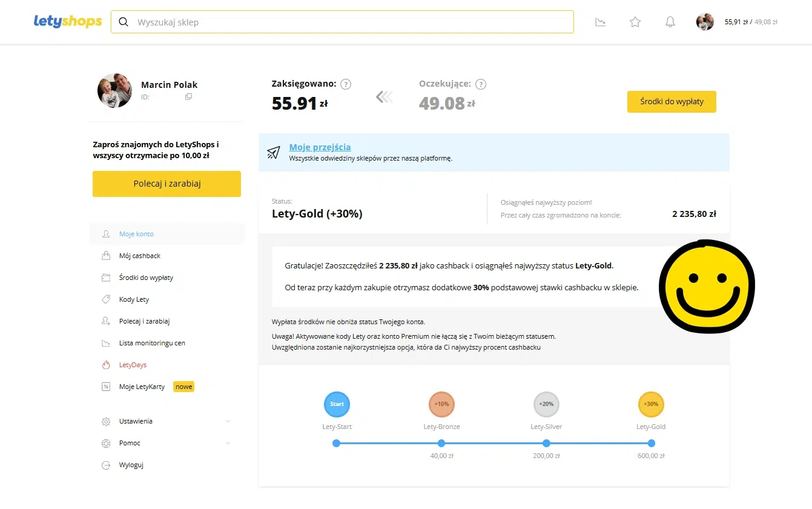Click the LetyDays flame icon
The image size is (812, 509).
point(106,365)
